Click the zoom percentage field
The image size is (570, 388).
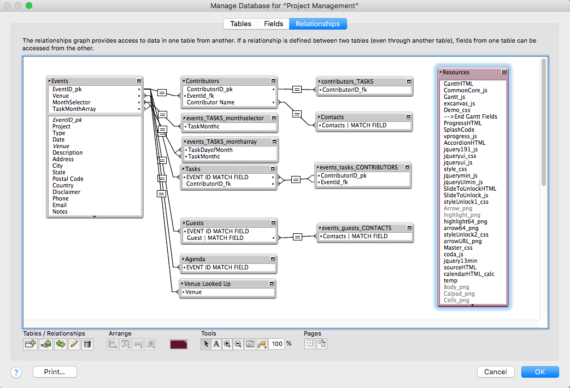click(x=277, y=344)
